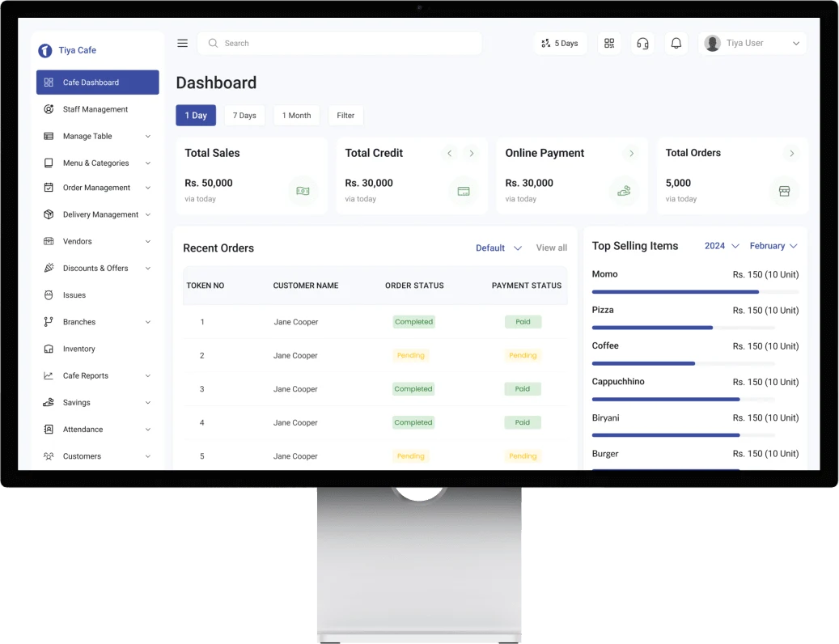
Task: Click the View all orders link
Action: coord(551,248)
